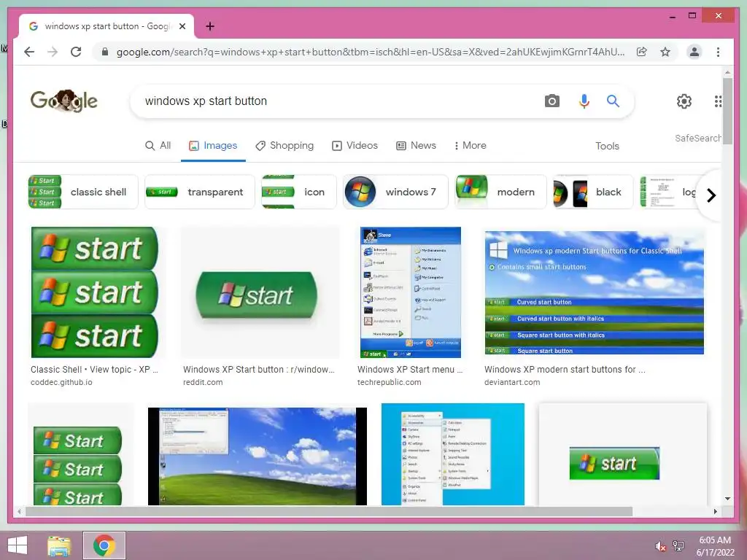Filter by the 'icon' suggestion chip
The image size is (747, 560).
(x=298, y=192)
